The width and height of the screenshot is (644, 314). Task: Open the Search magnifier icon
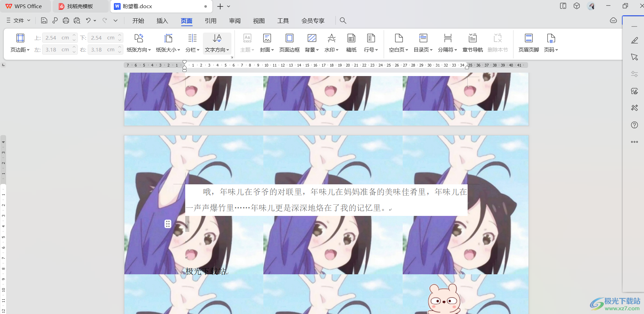pyautogui.click(x=343, y=21)
